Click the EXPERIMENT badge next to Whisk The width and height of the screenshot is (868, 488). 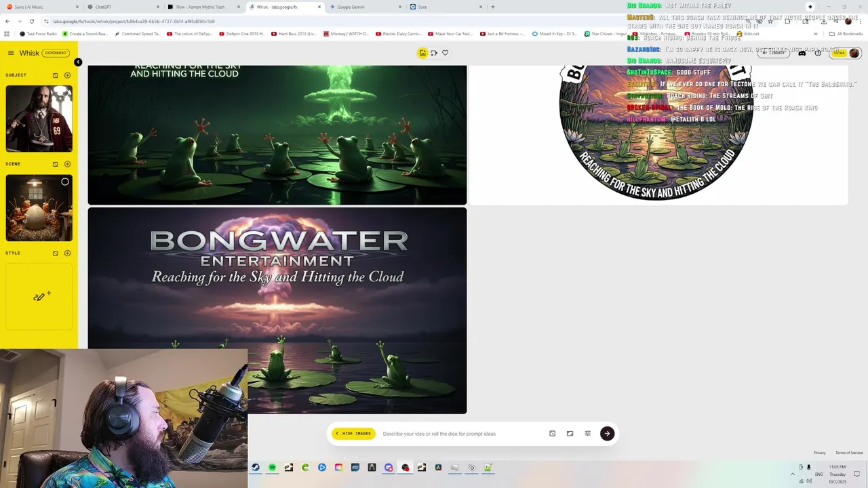tap(56, 53)
